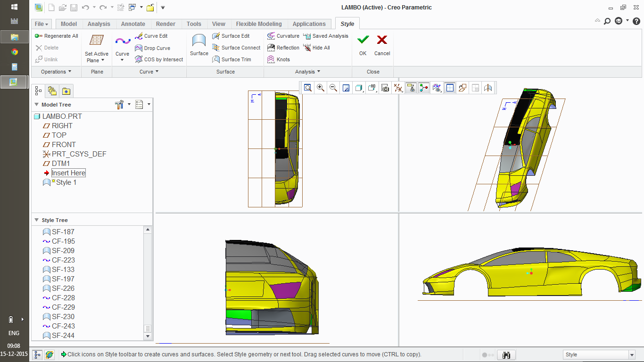The image size is (644, 362).
Task: Click Saved Analysis in the Analysis group
Action: [x=326, y=36]
